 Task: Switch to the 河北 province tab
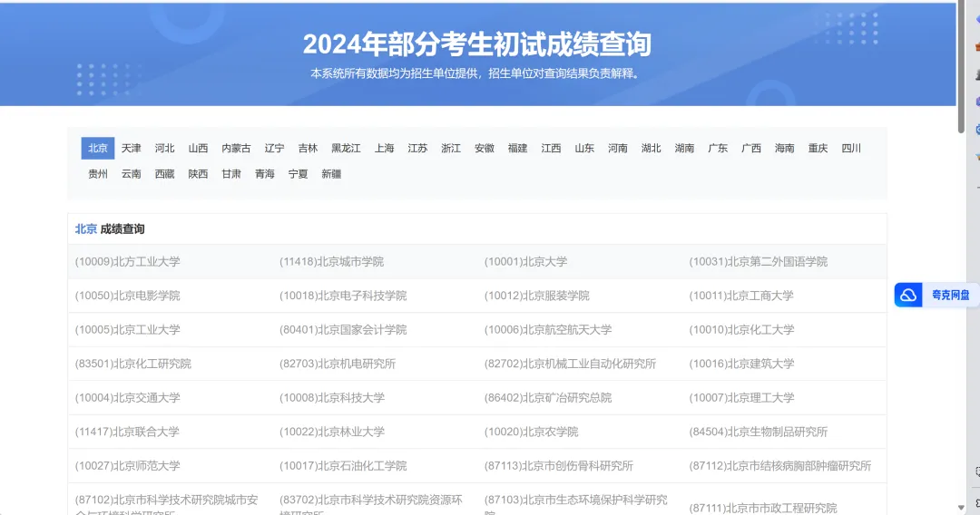click(164, 148)
